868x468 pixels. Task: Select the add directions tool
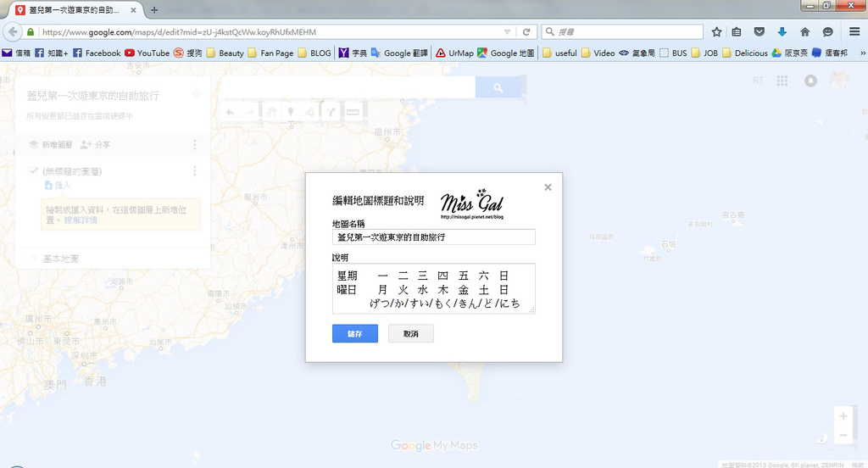(331, 112)
